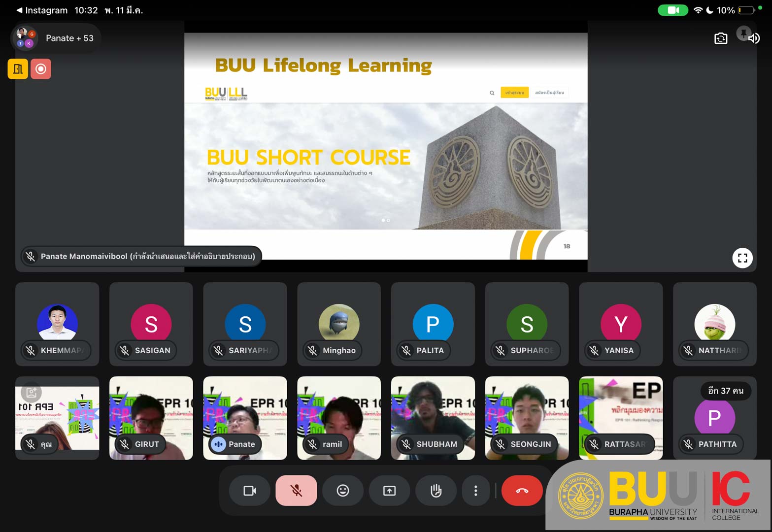Change audio output with speaker icon
The width and height of the screenshot is (772, 532).
(754, 38)
